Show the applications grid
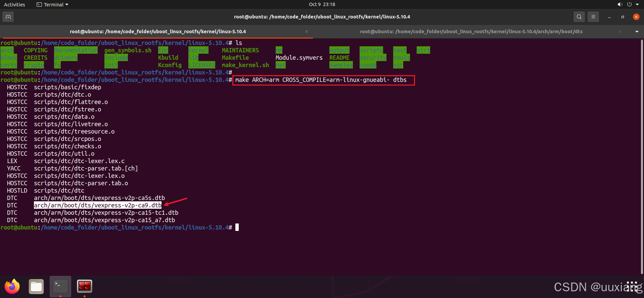 pyautogui.click(x=632, y=287)
